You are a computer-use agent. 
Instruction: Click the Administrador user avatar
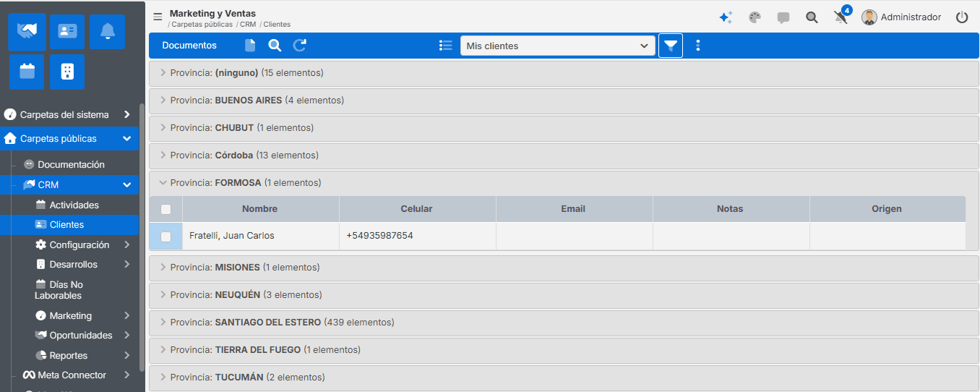[x=870, y=17]
